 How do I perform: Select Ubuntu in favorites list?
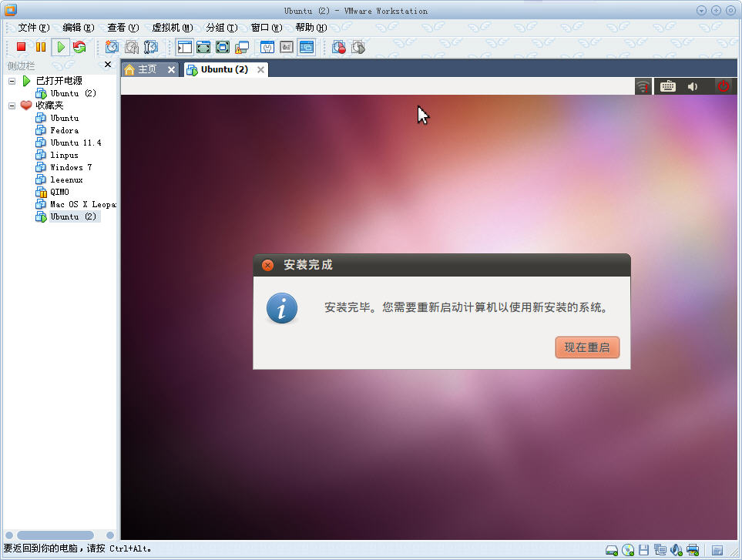pos(65,118)
